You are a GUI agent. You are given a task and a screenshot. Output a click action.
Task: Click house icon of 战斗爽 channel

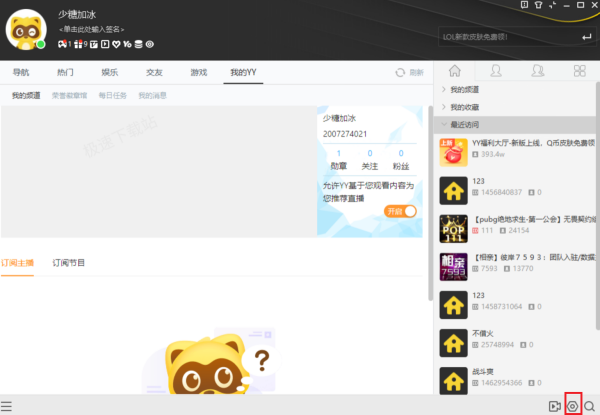tap(453, 381)
